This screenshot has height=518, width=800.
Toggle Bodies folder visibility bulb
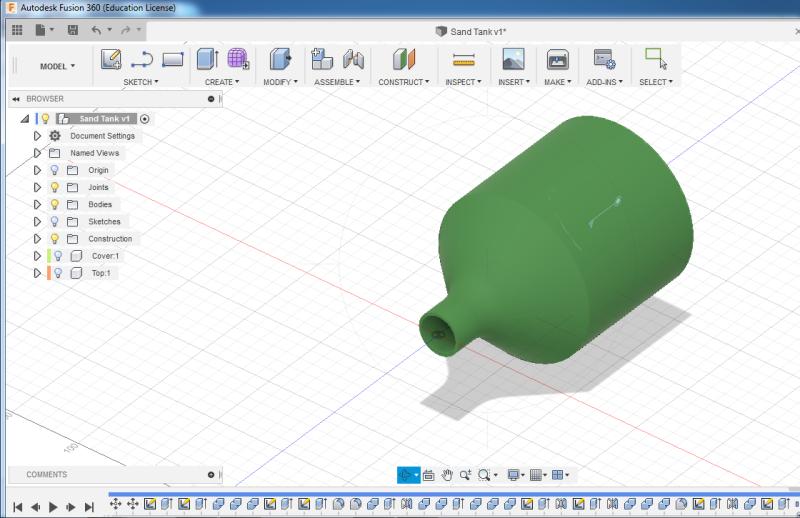(x=55, y=204)
